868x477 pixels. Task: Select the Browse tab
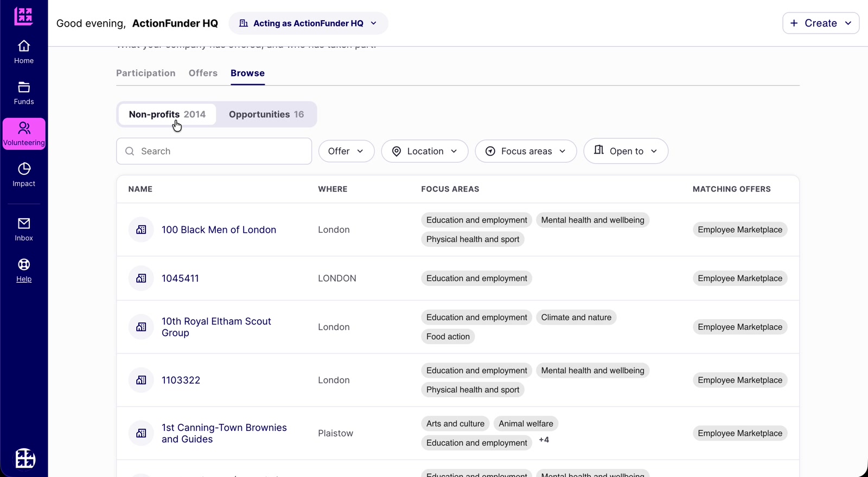247,73
